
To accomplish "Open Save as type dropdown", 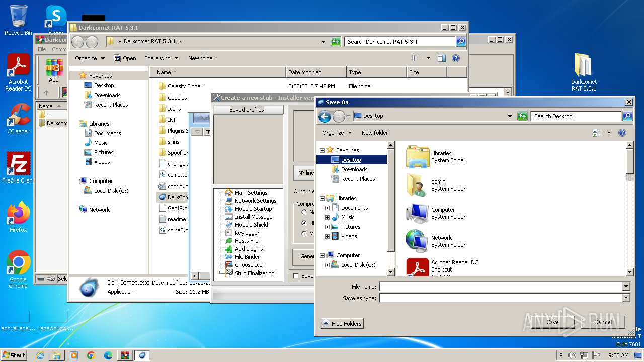I will coord(626,298).
